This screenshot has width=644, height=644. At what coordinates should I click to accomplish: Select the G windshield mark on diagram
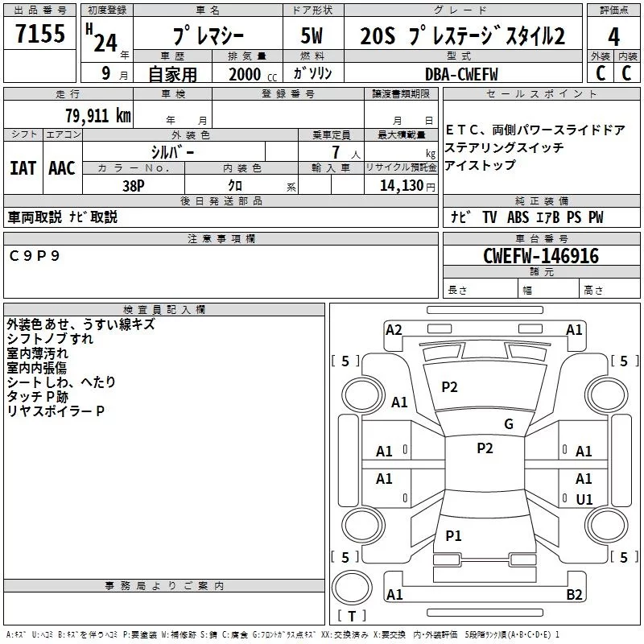pyautogui.click(x=509, y=424)
